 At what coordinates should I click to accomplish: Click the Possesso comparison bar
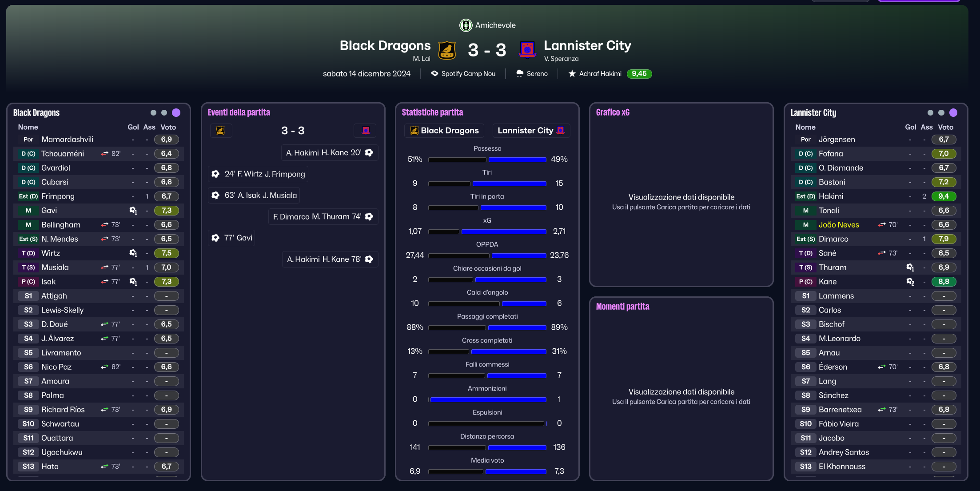tap(487, 160)
